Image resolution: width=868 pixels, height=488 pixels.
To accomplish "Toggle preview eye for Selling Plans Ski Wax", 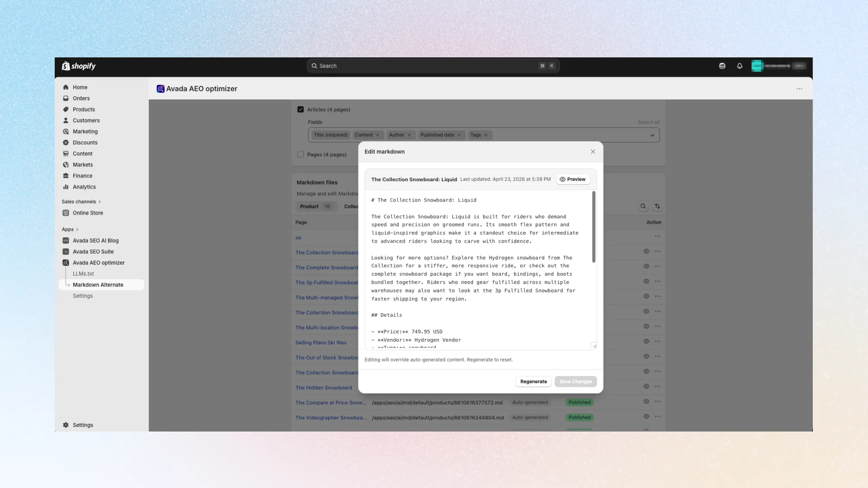I will coord(646,342).
